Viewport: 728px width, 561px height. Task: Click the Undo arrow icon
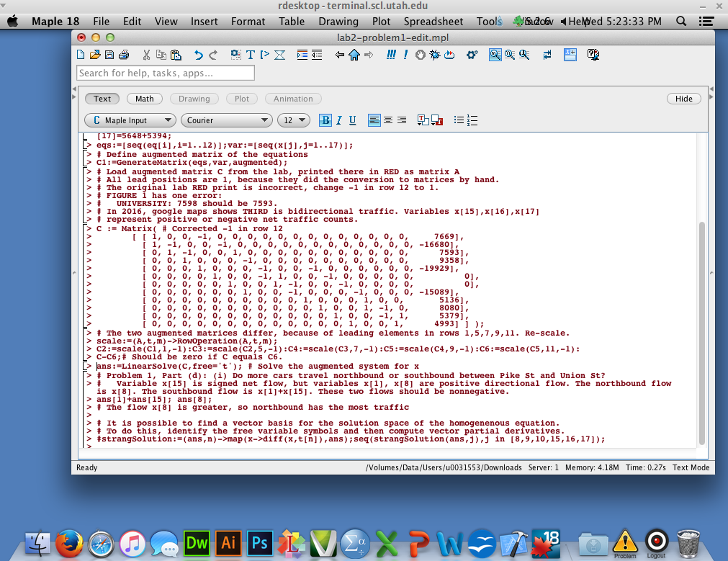point(199,55)
